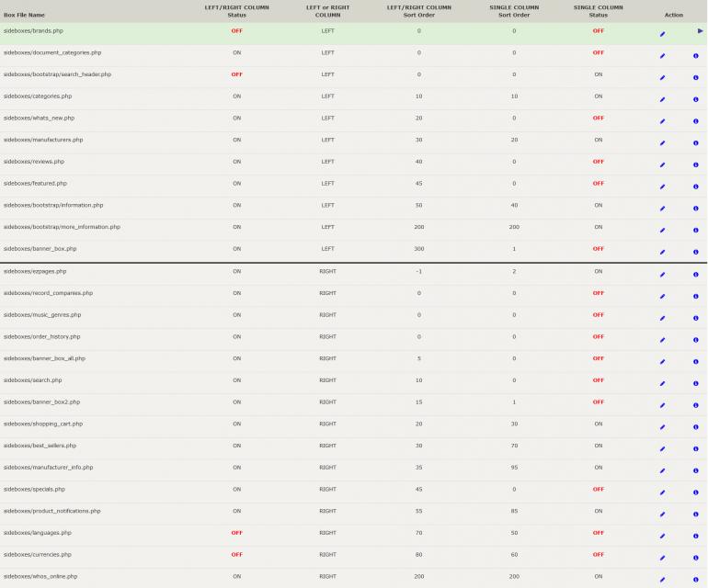
Task: Click the Action column header
Action: 674,15
